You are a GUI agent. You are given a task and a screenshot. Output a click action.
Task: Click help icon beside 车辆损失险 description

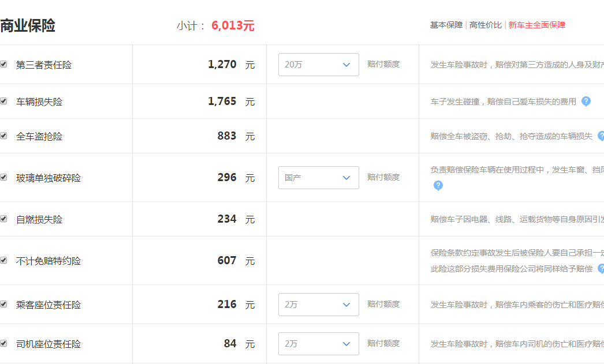tap(586, 101)
